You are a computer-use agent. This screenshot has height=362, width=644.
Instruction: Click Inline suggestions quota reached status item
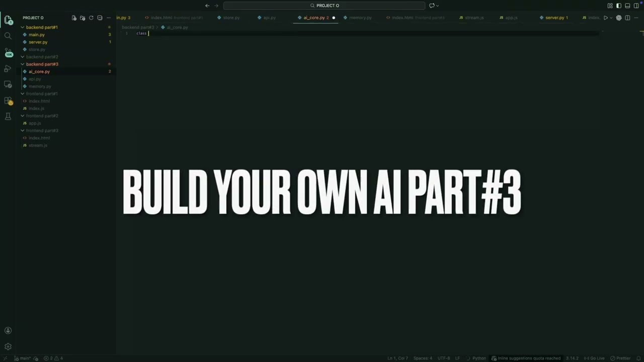526,358
